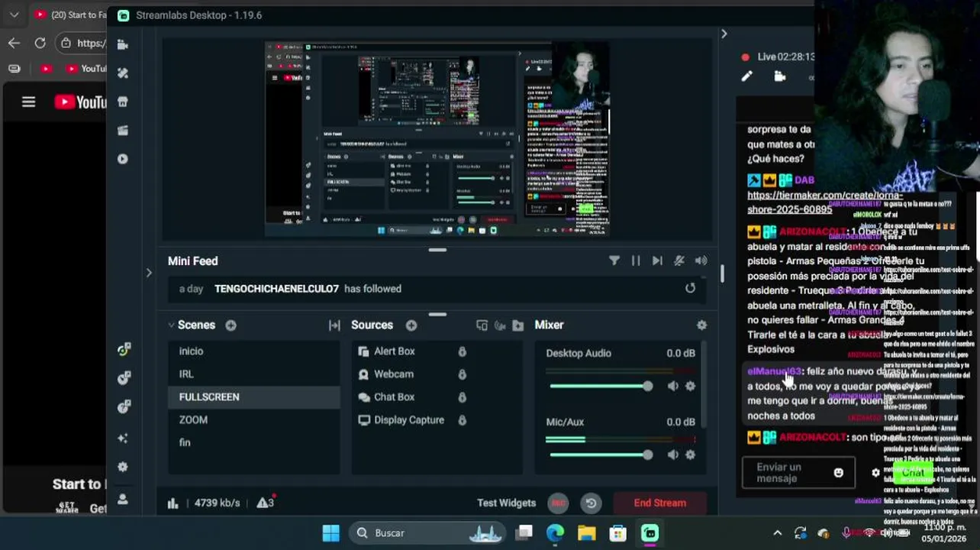Viewport: 980px width, 550px height.
Task: Click the taskbar Buscar search box
Action: click(x=428, y=533)
